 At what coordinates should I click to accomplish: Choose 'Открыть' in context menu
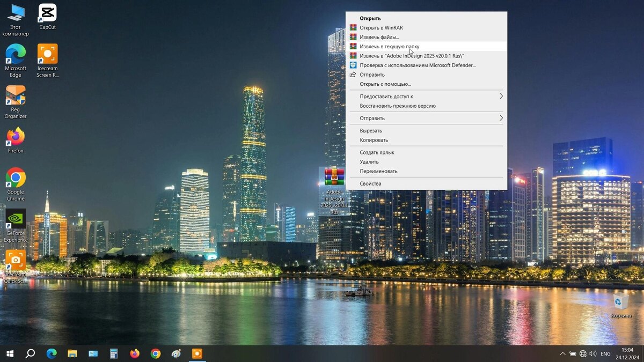[426, 18]
